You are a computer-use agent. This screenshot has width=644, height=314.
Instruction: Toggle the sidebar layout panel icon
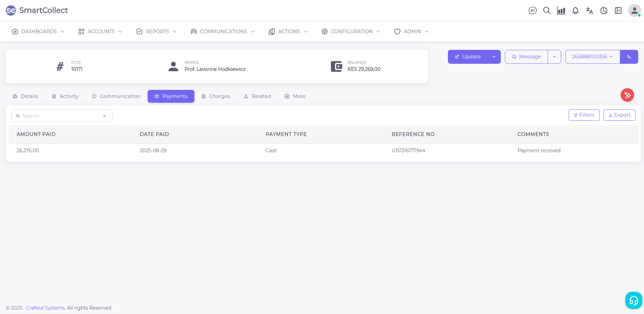click(618, 11)
